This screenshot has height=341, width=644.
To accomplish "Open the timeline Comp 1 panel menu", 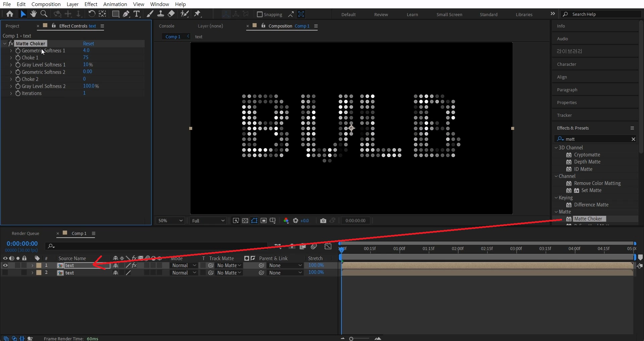I will (x=94, y=233).
